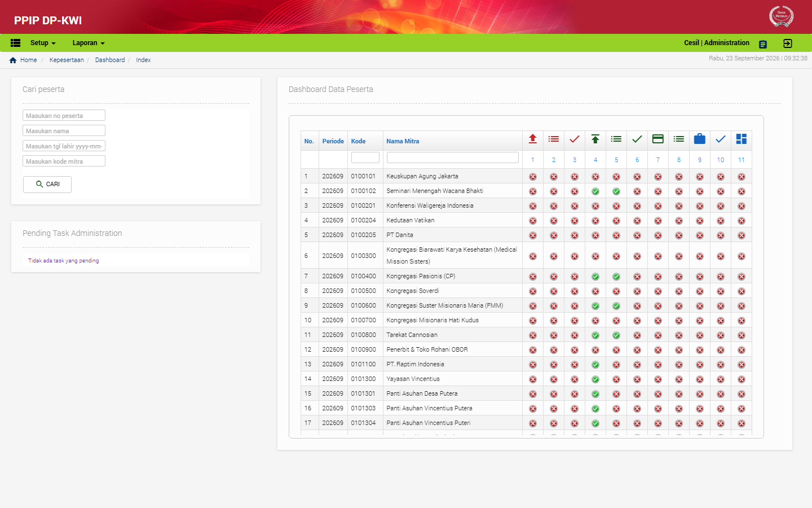Image resolution: width=812 pixels, height=508 pixels.
Task: Open the Setup dropdown menu
Action: click(43, 43)
